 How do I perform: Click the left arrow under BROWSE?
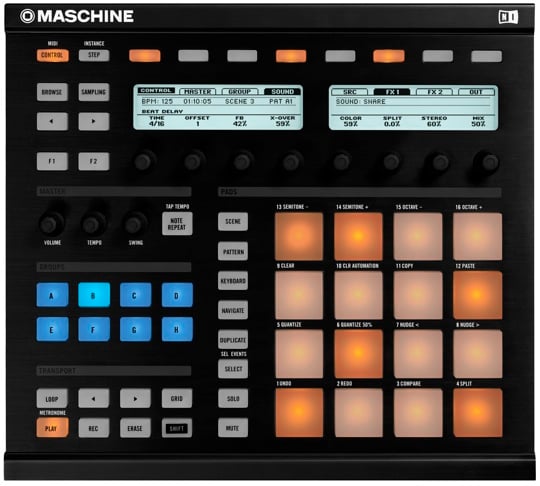[52, 121]
